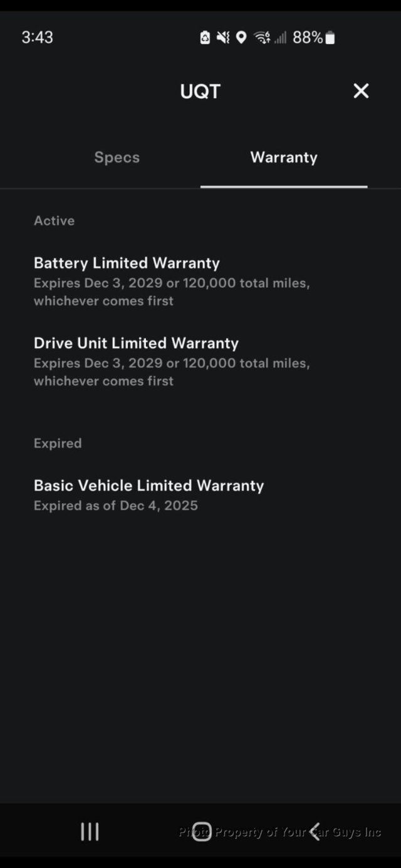This screenshot has width=401, height=868.
Task: Tap the clock showing 3:43
Action: [36, 38]
